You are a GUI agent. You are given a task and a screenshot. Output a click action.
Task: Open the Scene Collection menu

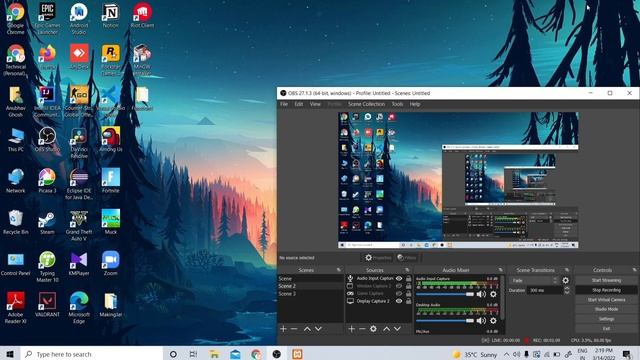pos(367,104)
